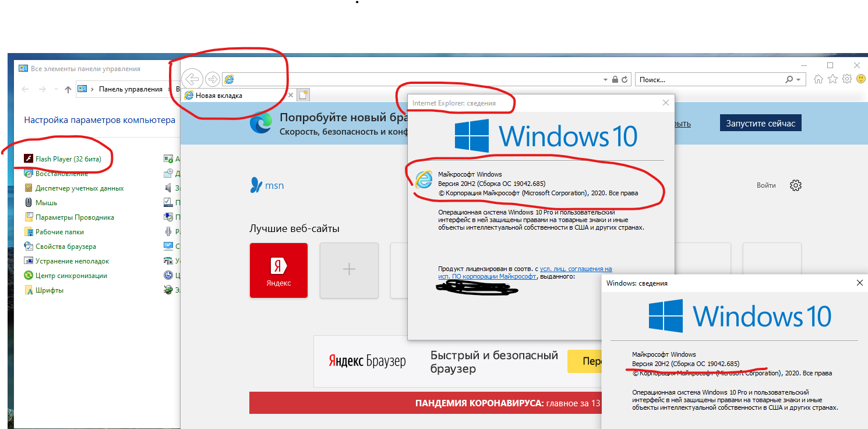Open the Favorites star icon

[833, 79]
